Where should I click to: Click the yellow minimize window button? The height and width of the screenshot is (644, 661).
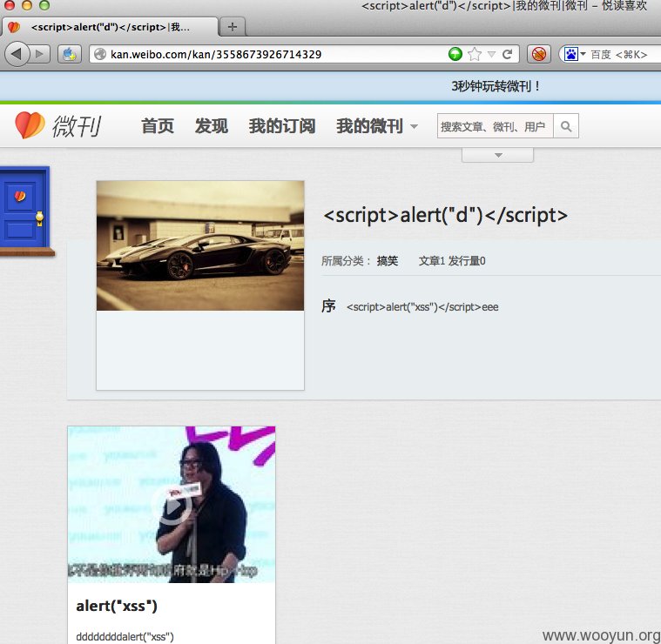point(27,5)
